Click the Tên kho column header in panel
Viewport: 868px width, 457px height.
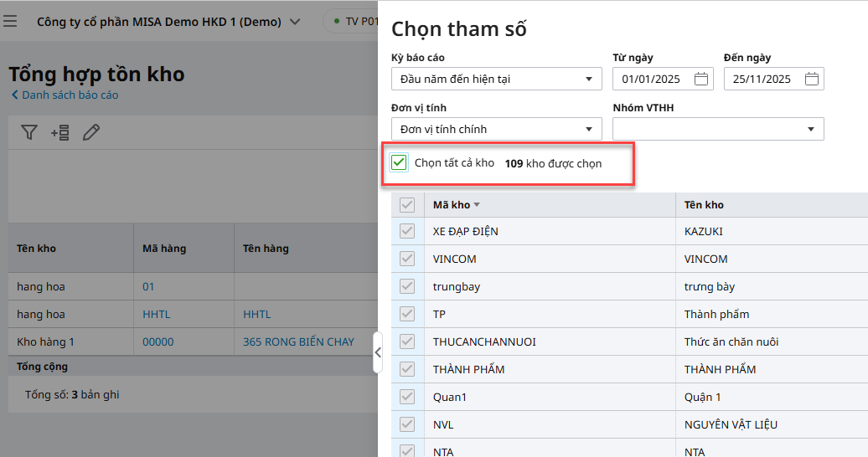click(704, 205)
